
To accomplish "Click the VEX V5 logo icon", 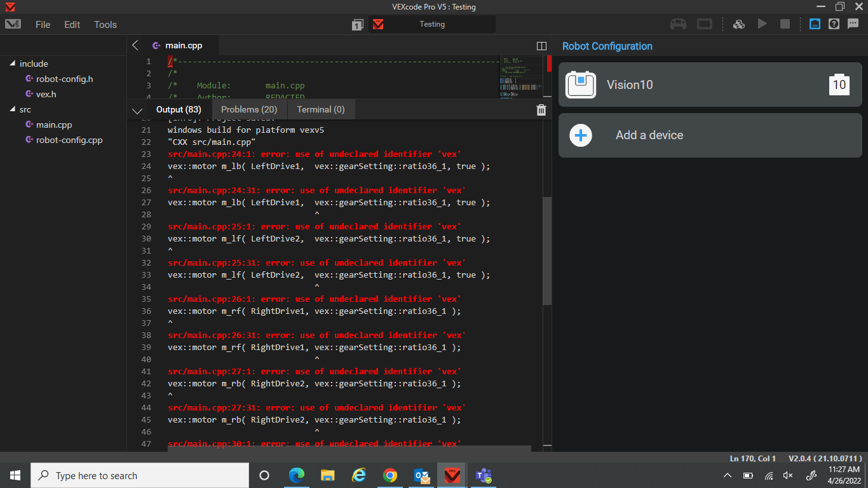I will click(13, 24).
